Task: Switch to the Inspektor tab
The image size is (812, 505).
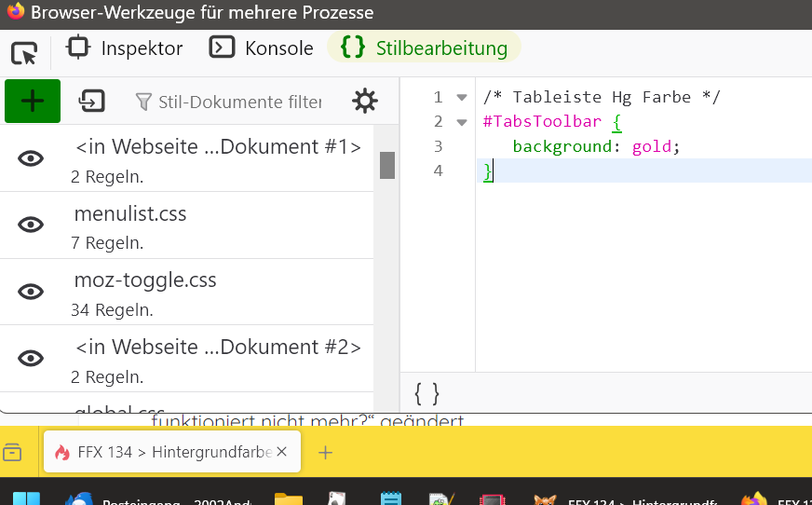Action: (x=125, y=48)
